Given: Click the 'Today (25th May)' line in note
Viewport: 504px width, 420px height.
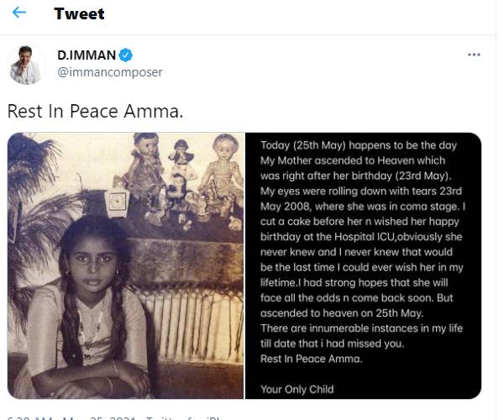Looking at the screenshot, I should [359, 145].
